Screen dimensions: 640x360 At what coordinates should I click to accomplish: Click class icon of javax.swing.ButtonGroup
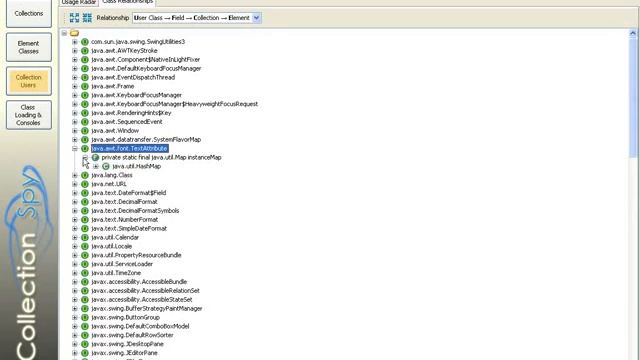(85, 318)
